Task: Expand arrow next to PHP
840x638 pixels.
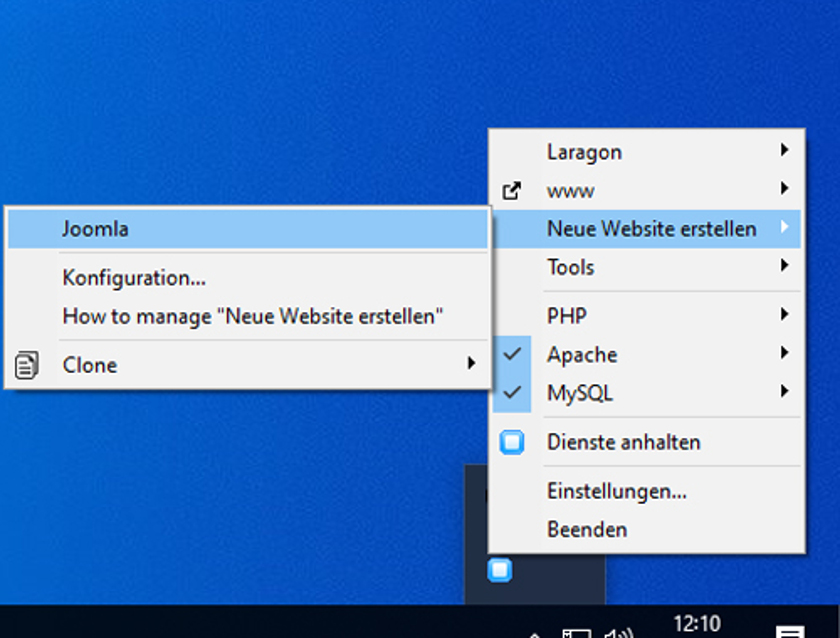Action: pos(784,314)
